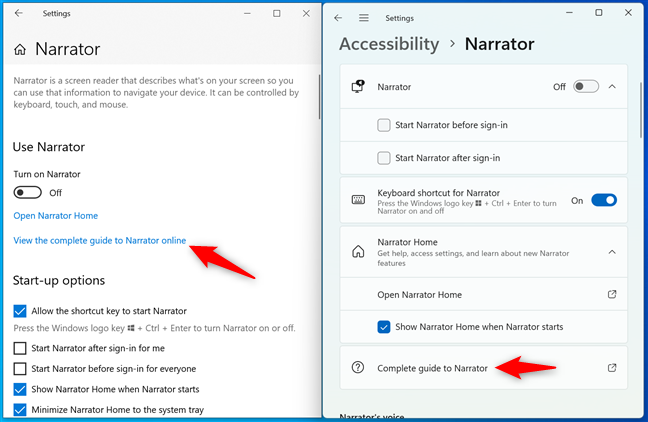The width and height of the screenshot is (648, 422).
Task: Disable the Keyboard shortcut for Narrator switch
Action: pyautogui.click(x=604, y=200)
